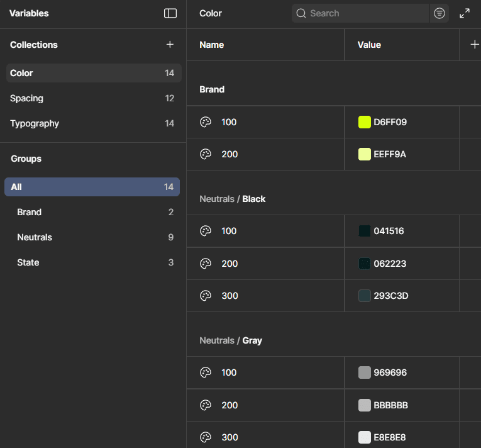The image size is (481, 448).
Task: Click the name 200 under Brand
Action: point(229,154)
